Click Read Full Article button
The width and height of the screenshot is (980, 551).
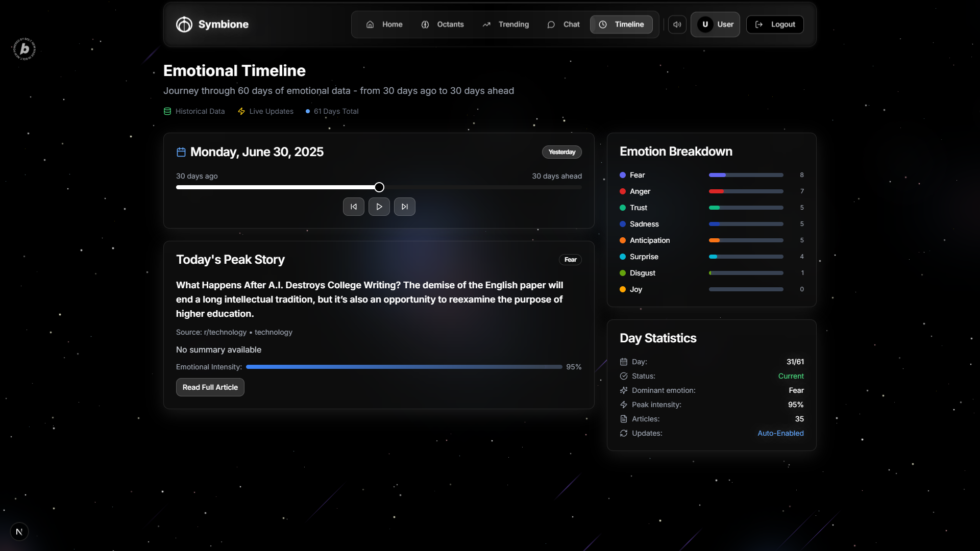210,387
